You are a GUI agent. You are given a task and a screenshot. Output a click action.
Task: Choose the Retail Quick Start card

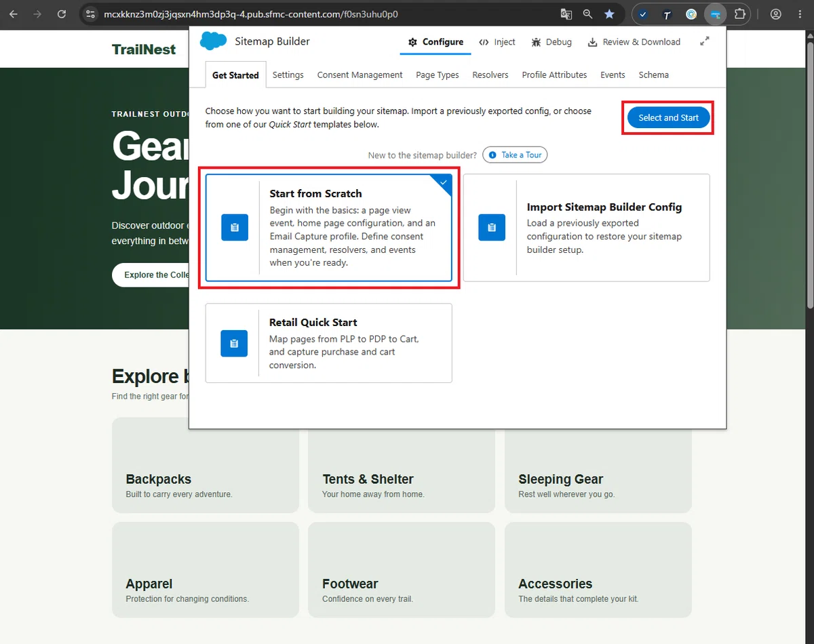coord(328,343)
